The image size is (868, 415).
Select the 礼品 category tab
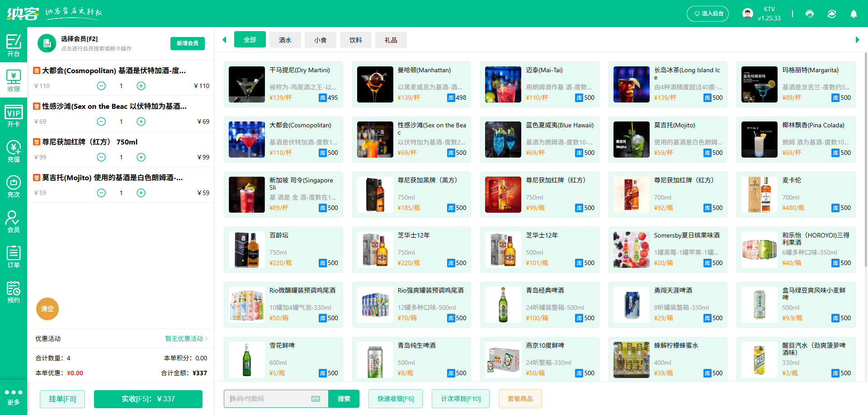(x=391, y=40)
